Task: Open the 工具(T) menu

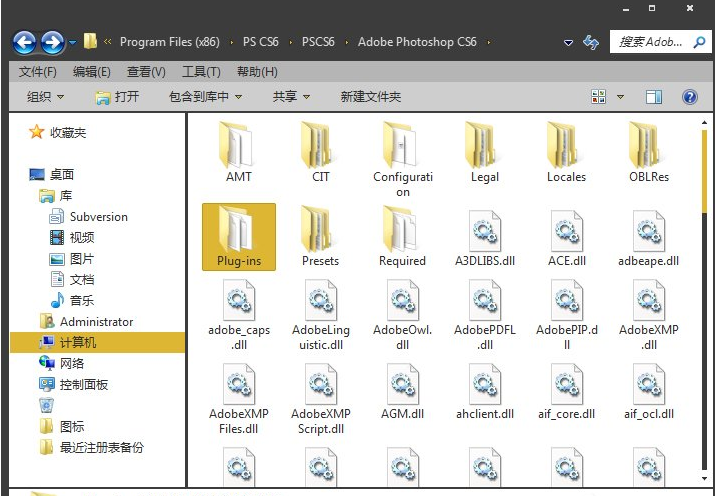Action: click(201, 72)
